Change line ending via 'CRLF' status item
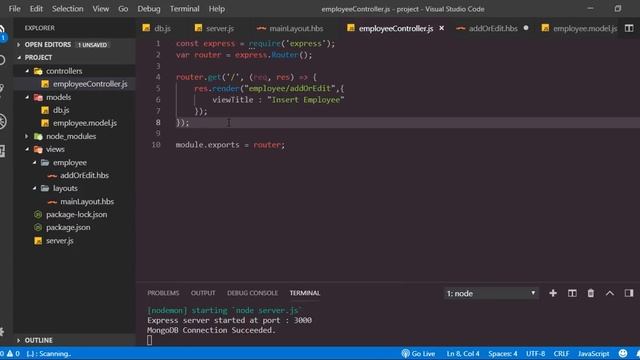640x360 pixels. point(561,353)
